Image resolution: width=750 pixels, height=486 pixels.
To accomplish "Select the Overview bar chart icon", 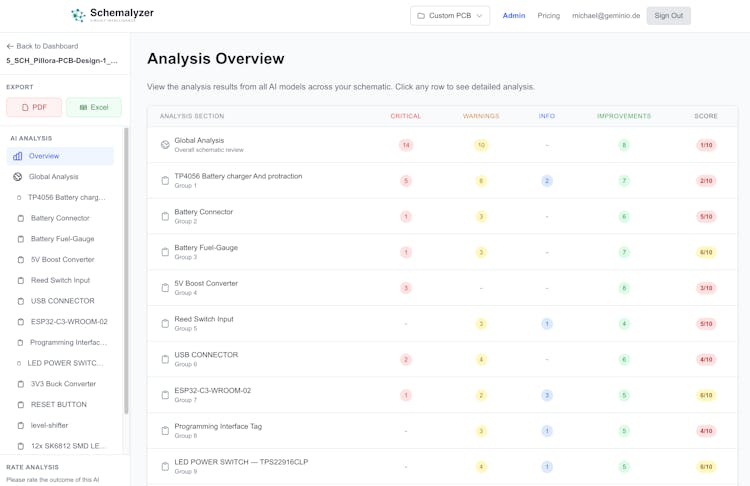I will tap(18, 156).
